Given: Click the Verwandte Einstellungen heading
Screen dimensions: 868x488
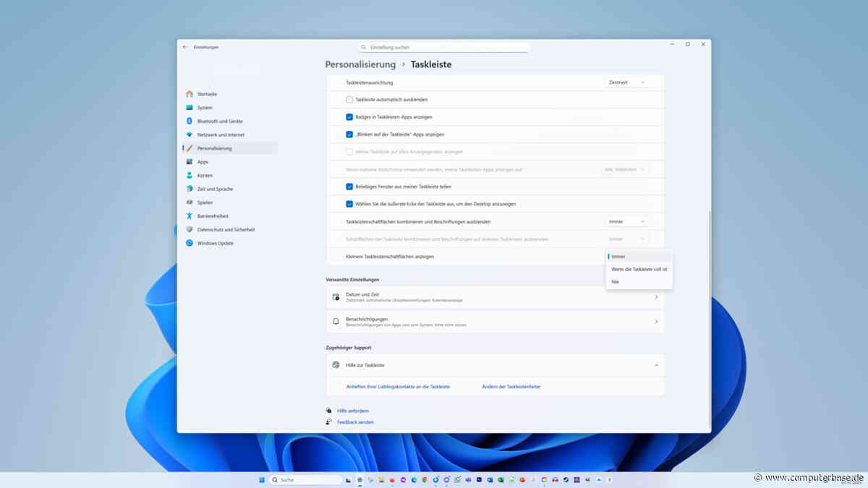Looking at the screenshot, I should [x=352, y=279].
